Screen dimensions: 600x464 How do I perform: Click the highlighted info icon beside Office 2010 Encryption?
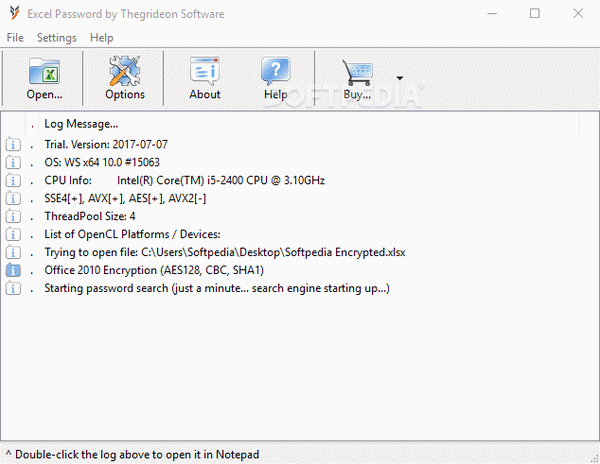(13, 270)
